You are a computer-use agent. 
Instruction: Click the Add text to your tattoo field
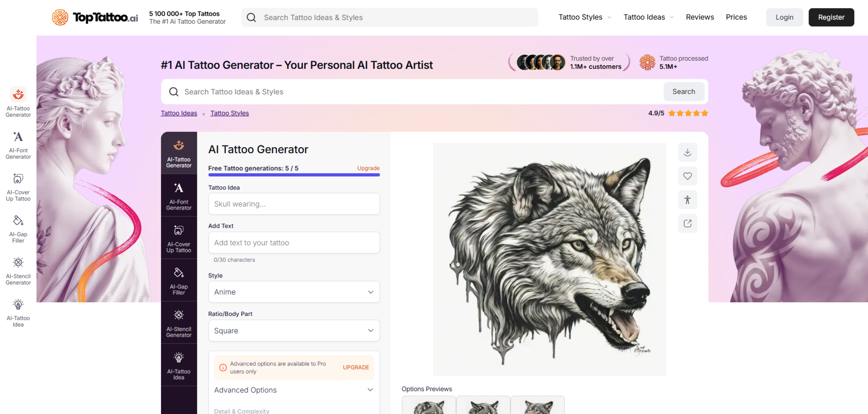point(294,242)
